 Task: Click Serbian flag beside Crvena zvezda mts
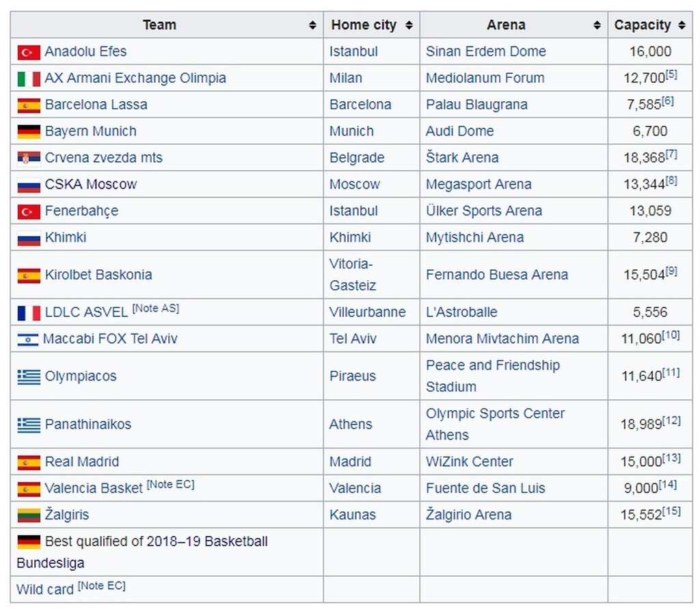pos(29,158)
